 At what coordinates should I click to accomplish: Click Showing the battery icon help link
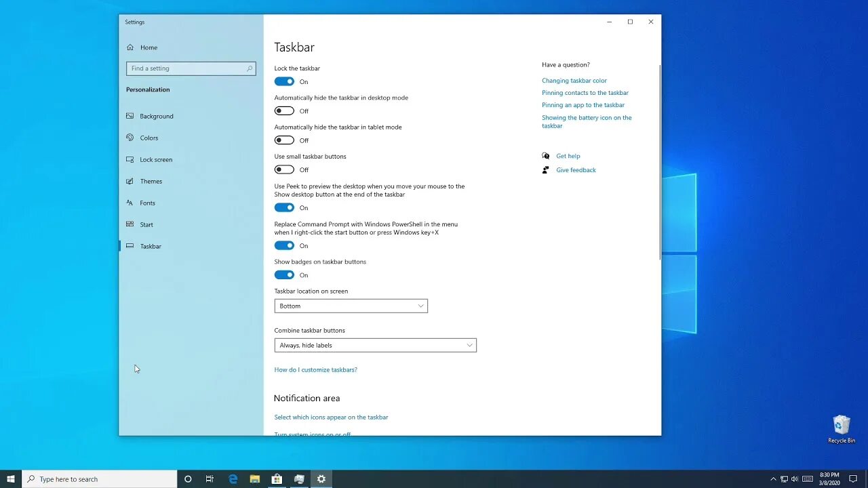pyautogui.click(x=587, y=121)
